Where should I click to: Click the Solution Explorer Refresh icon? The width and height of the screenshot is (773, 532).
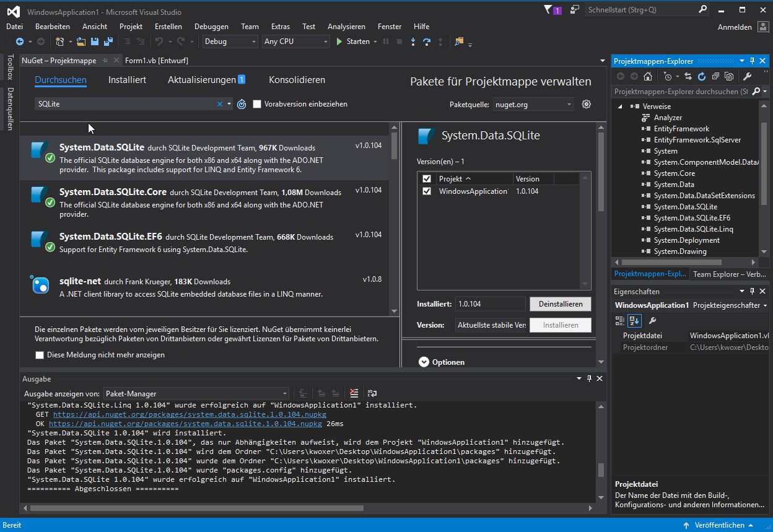pyautogui.click(x=702, y=76)
